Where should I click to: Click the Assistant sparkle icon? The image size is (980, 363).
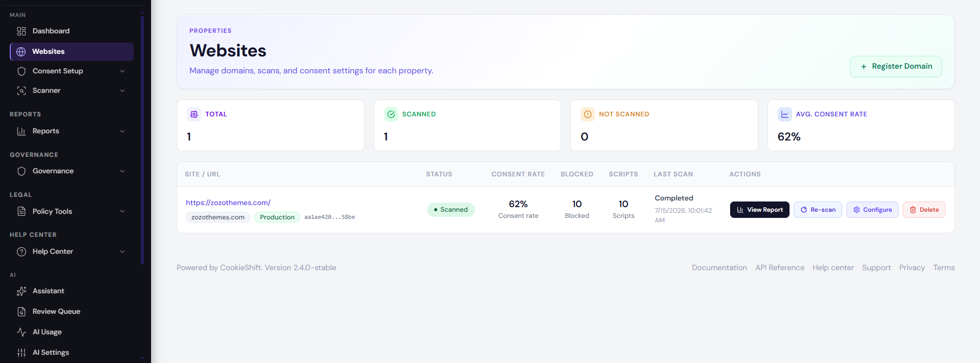[x=22, y=291]
